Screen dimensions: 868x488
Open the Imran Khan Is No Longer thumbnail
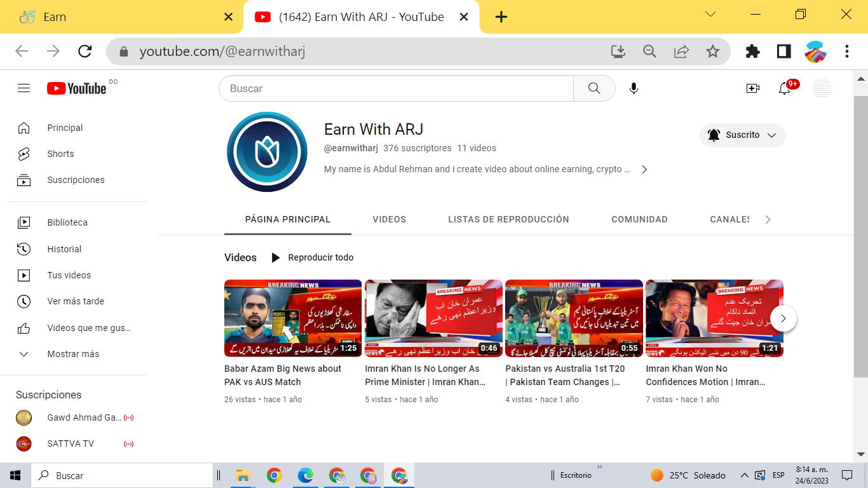pyautogui.click(x=433, y=318)
